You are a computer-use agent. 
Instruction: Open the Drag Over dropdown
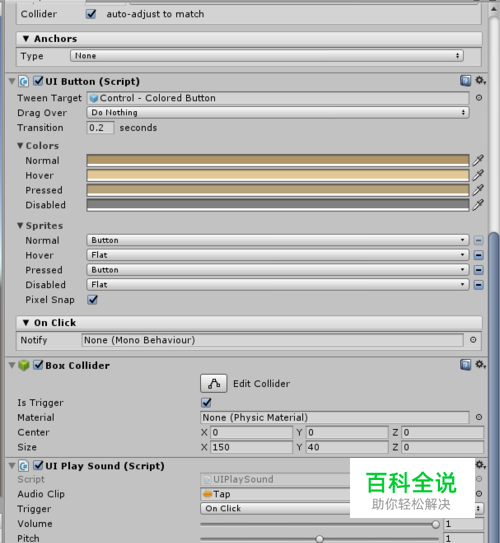278,113
